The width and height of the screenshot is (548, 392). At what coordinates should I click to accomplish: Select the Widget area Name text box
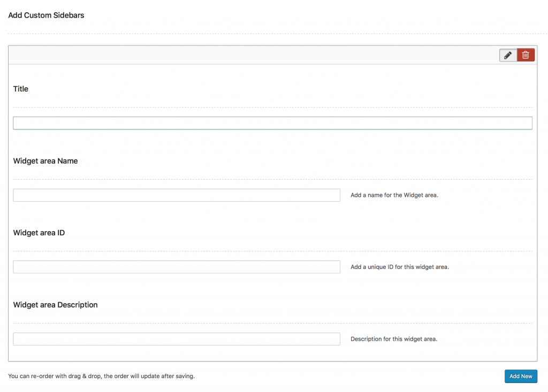tap(177, 195)
